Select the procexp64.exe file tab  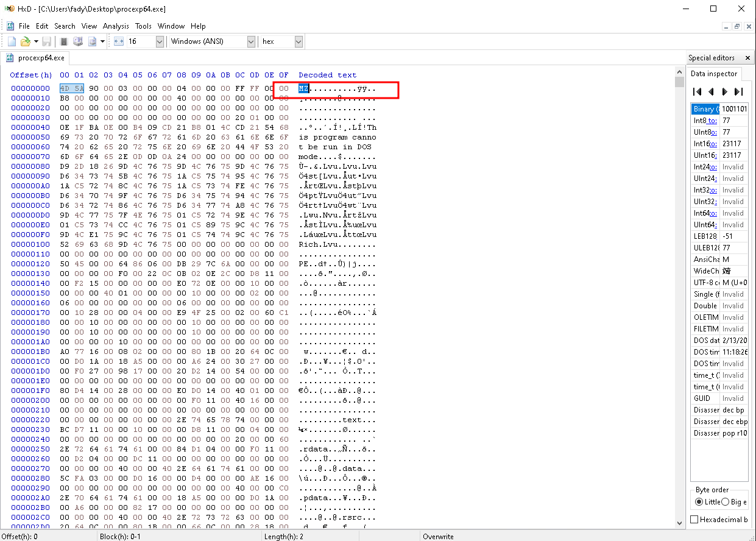click(36, 58)
